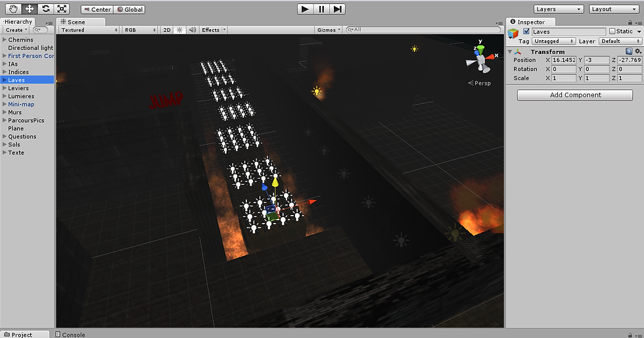The width and height of the screenshot is (644, 338).
Task: Open the RGB render mode dropdown
Action: pyautogui.click(x=140, y=30)
